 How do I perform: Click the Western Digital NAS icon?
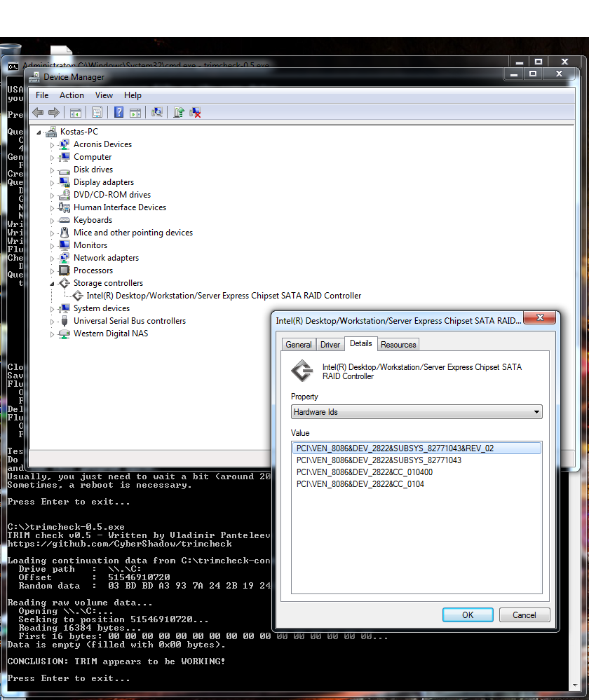click(65, 334)
